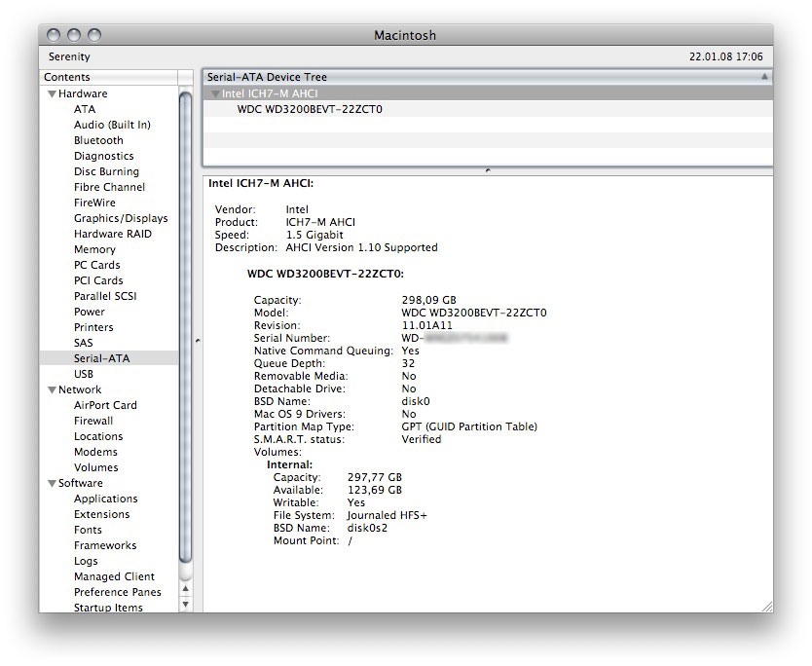Image resolution: width=812 pixels, height=666 pixels.
Task: Select Bluetooth from Hardware list
Action: [98, 140]
